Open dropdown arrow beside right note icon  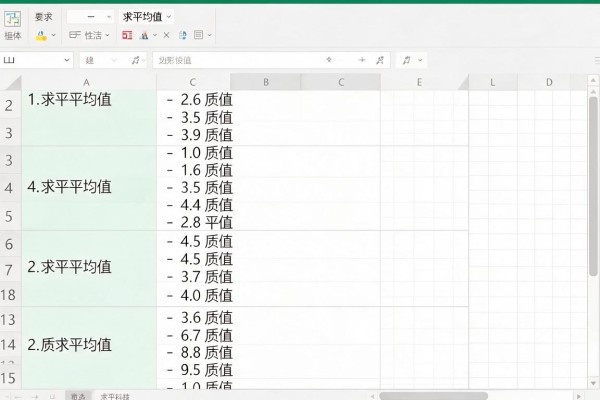[x=420, y=60]
